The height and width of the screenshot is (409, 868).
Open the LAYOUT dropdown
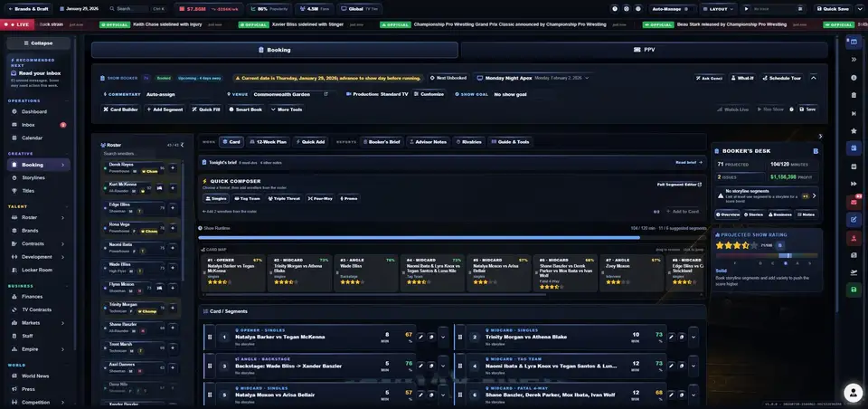718,9
